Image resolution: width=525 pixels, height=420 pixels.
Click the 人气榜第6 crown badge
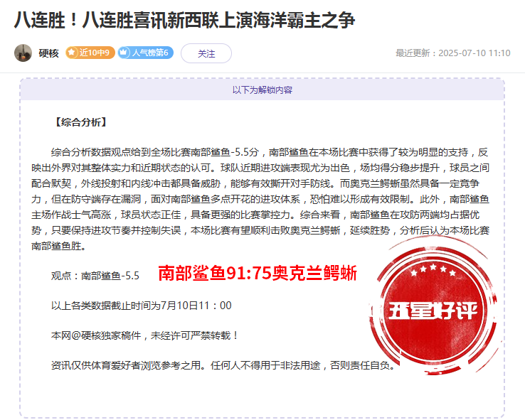click(x=146, y=53)
